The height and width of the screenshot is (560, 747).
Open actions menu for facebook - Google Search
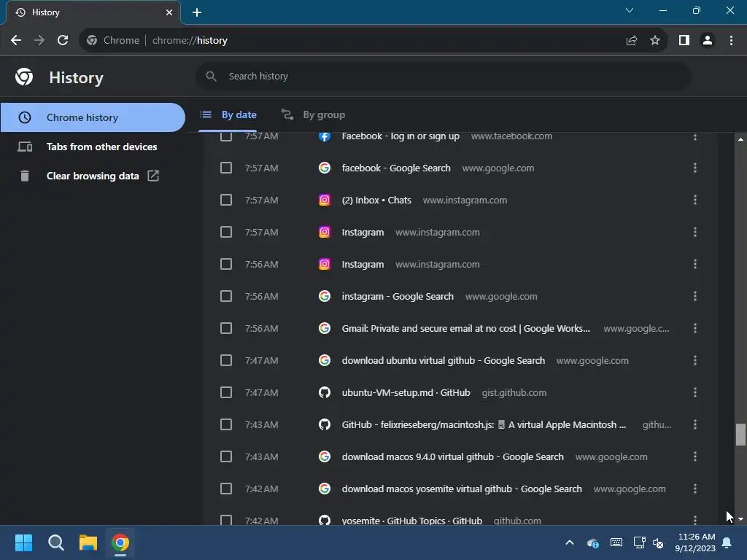click(x=695, y=168)
